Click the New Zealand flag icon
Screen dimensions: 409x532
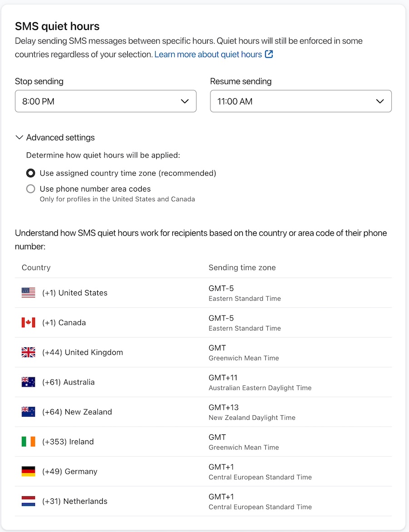coord(28,412)
